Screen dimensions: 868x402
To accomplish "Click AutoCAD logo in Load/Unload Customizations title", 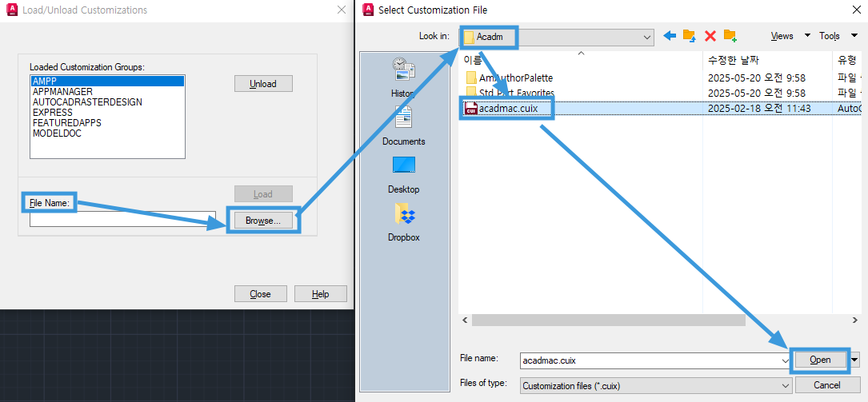I will (11, 10).
